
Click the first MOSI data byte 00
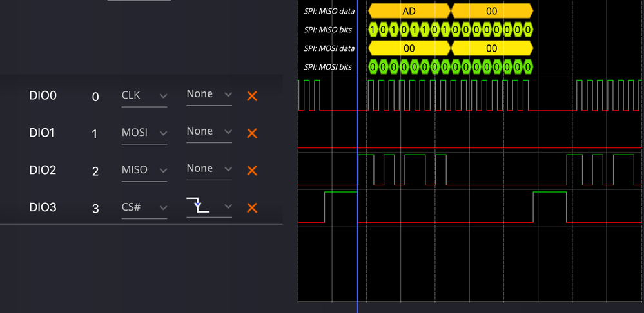pyautogui.click(x=409, y=48)
